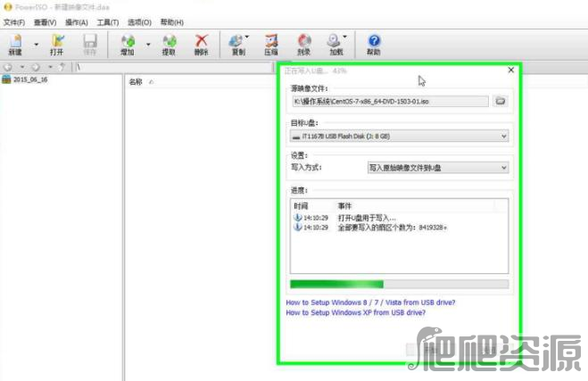Click the 加载 (Mount) toolbar icon
Screen dimensions: 588x381
click(336, 45)
